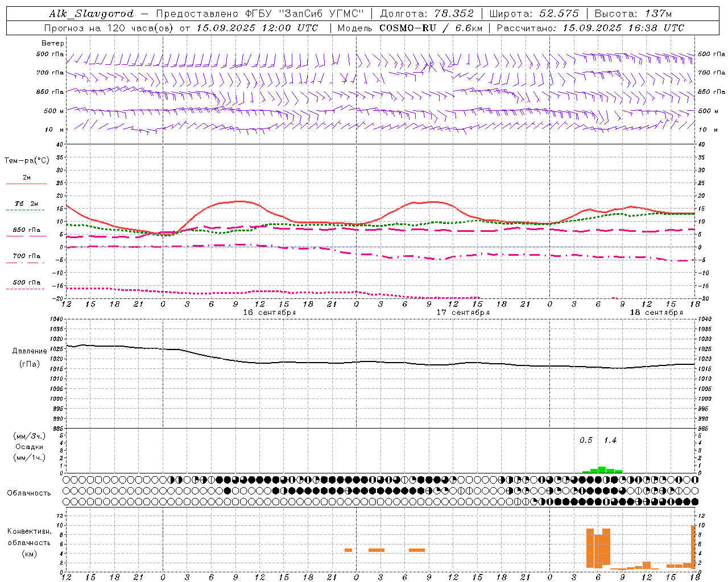
Task: Click the right-side '850 гПа' wind level label
Action: coord(712,92)
